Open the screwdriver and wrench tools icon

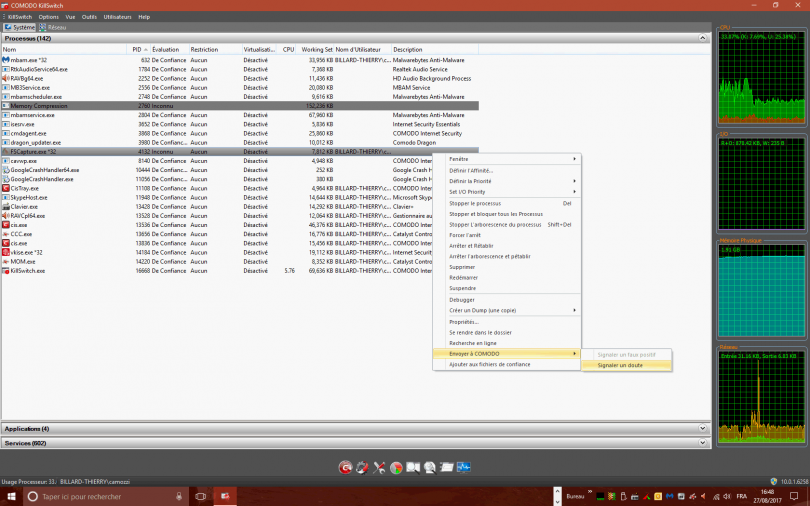click(x=379, y=467)
